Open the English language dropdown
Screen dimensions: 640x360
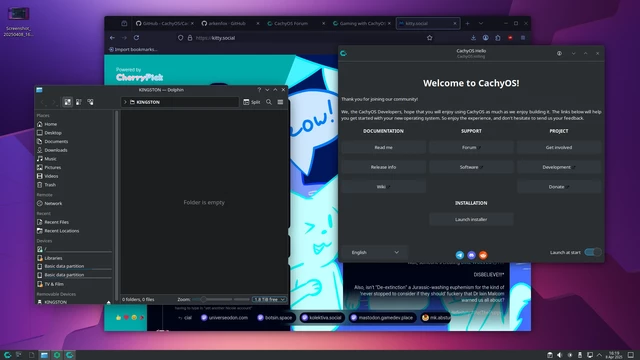[375, 252]
